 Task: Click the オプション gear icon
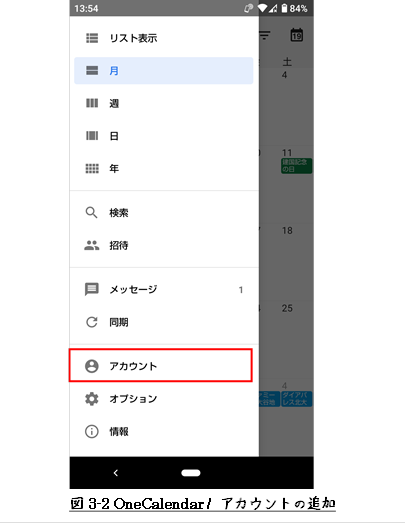coord(92,399)
